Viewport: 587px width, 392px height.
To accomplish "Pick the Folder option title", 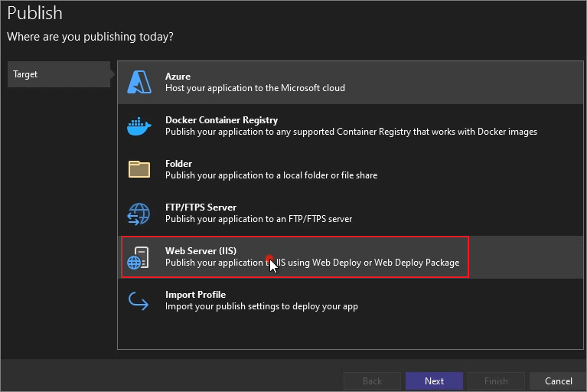I will tap(178, 164).
